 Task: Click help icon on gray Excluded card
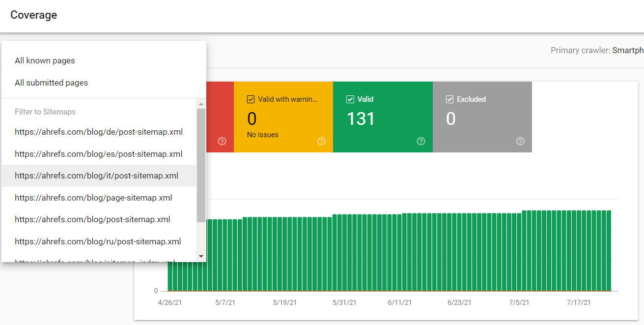(x=520, y=141)
